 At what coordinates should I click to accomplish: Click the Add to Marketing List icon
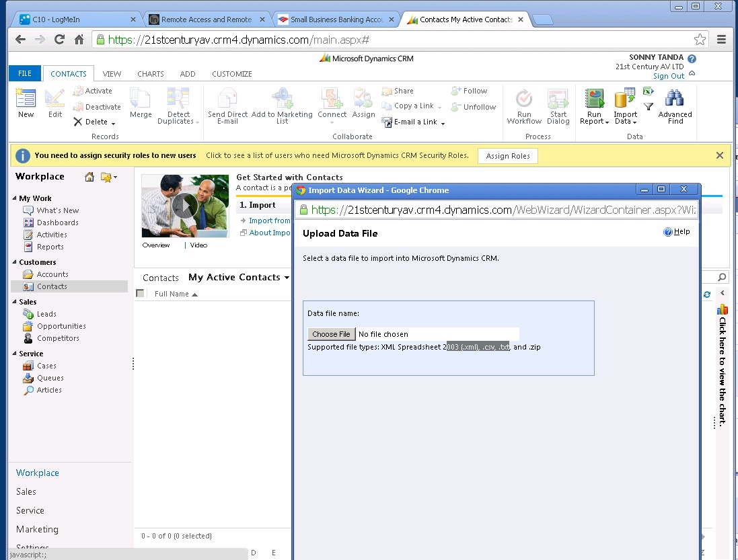tap(281, 99)
